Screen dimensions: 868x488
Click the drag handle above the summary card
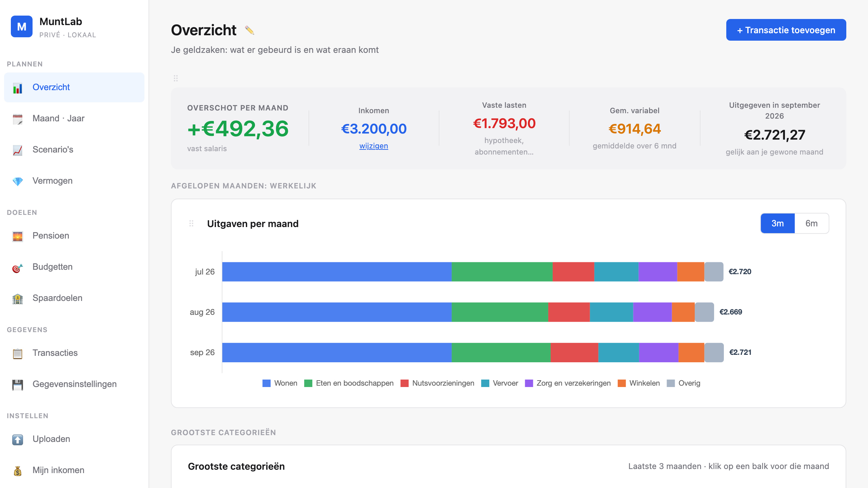[176, 78]
